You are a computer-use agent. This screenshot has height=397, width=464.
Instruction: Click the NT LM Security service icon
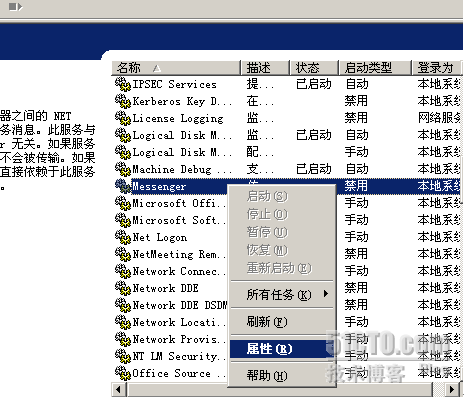[123, 356]
